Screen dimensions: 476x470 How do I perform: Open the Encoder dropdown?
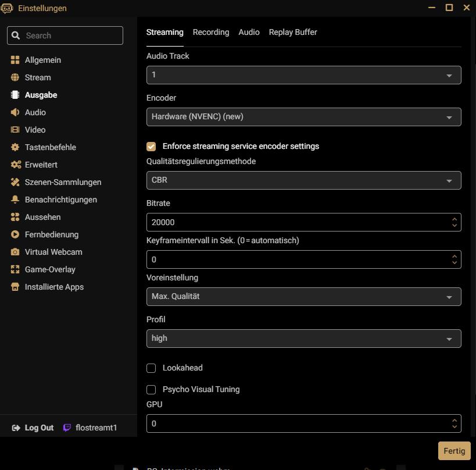[303, 117]
